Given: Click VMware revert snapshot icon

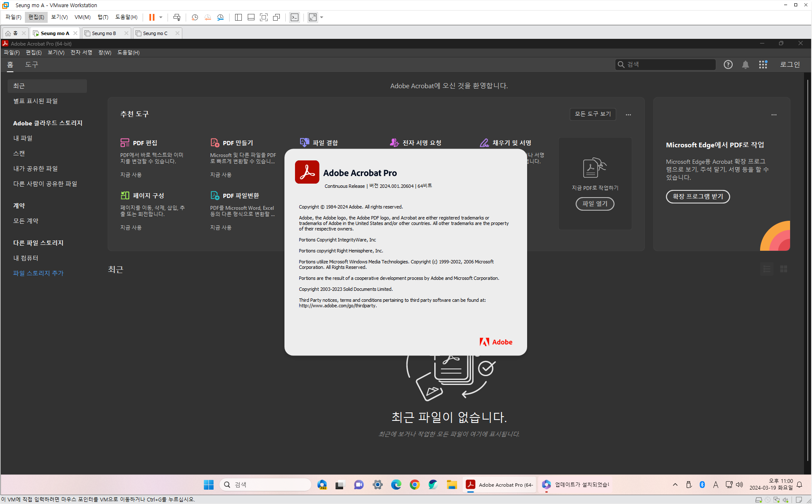Looking at the screenshot, I should coord(208,17).
